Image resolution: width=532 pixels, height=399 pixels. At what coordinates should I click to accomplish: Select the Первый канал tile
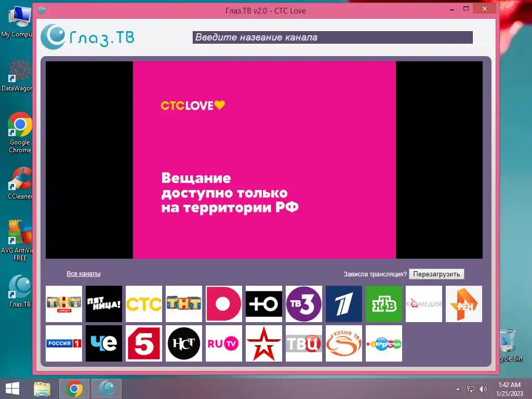click(344, 303)
